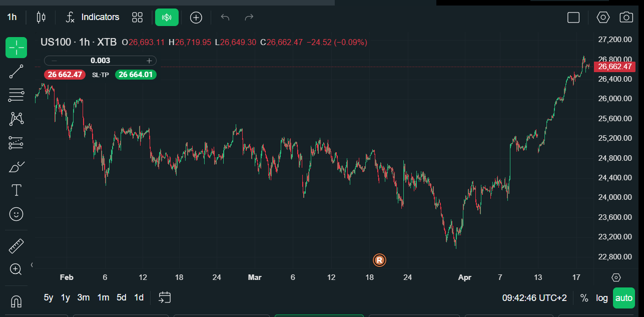Click the orange R marker on timeline
Viewport: 644px width, 317px height.
[380, 260]
